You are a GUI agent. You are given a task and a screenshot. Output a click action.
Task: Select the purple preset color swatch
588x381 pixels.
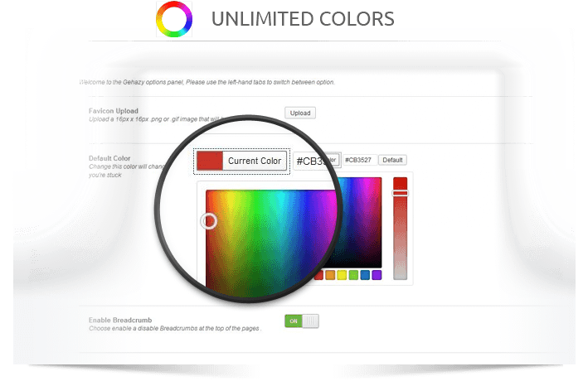(x=377, y=274)
